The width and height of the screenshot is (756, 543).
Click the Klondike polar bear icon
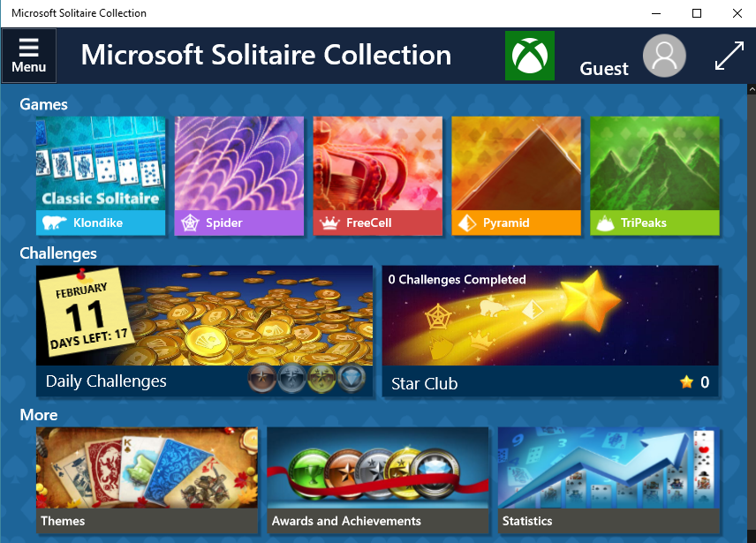point(54,222)
